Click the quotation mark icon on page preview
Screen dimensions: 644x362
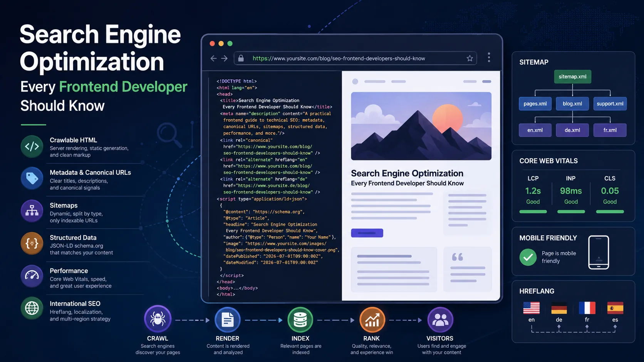(x=457, y=257)
